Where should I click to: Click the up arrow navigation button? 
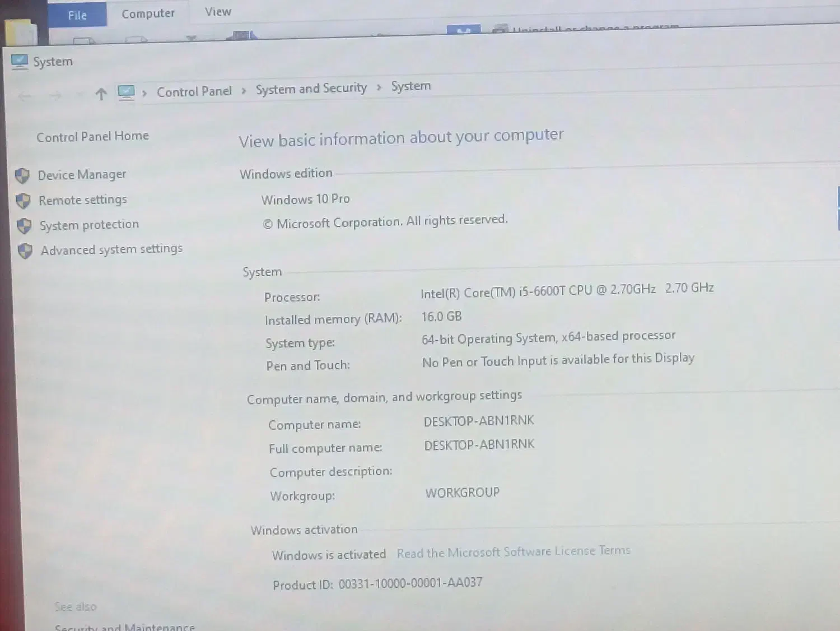click(x=101, y=94)
